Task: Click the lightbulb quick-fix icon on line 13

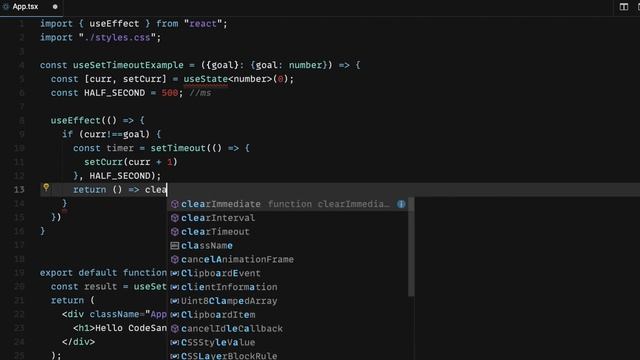Action: (46, 187)
